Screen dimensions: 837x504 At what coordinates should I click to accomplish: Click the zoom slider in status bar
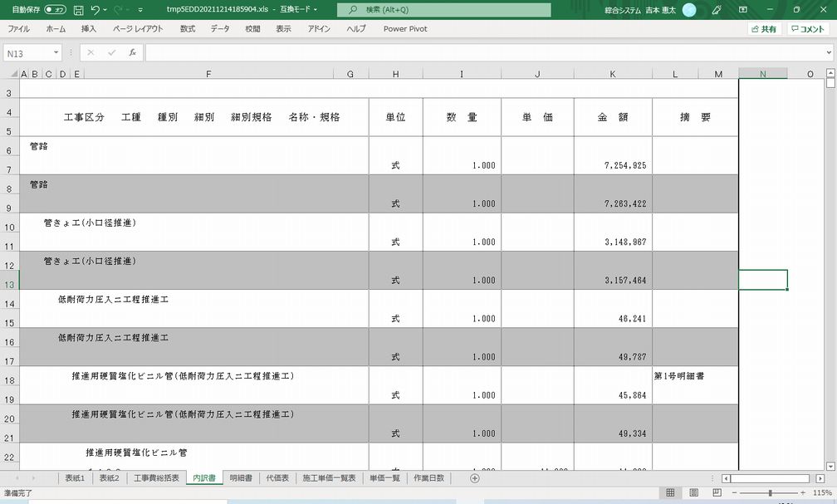coord(771,493)
